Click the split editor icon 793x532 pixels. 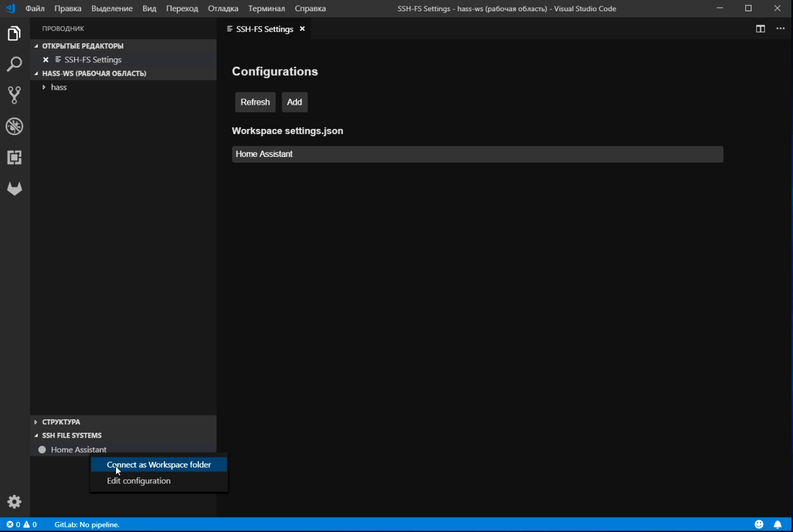760,29
